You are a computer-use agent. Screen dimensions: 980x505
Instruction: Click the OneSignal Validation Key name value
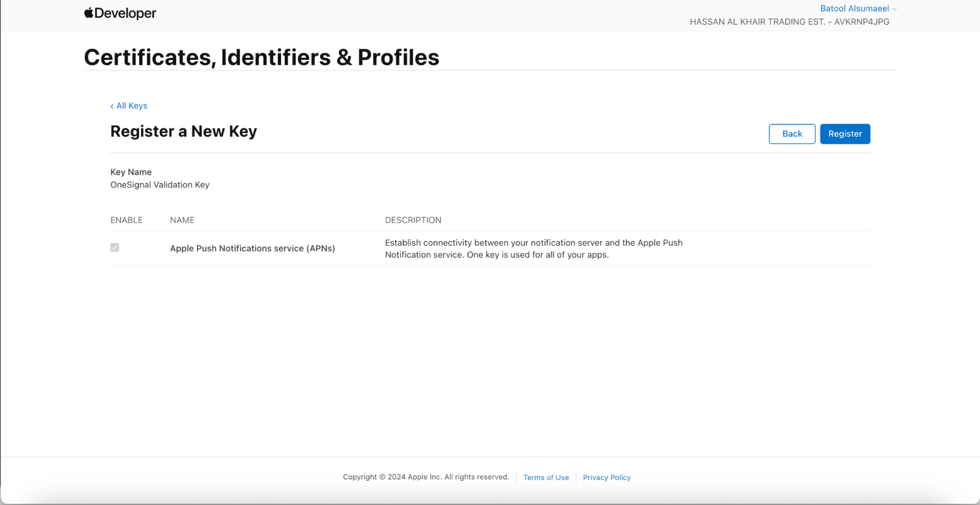[x=160, y=185]
